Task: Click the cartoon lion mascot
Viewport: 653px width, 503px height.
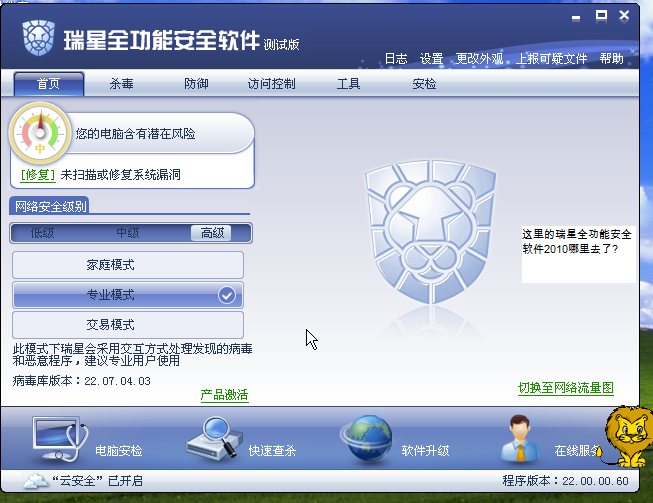Action: [x=629, y=436]
